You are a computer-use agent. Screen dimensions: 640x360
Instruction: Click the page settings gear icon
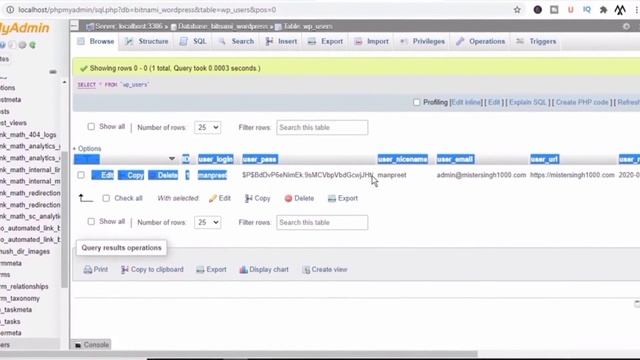pyautogui.click(x=627, y=27)
